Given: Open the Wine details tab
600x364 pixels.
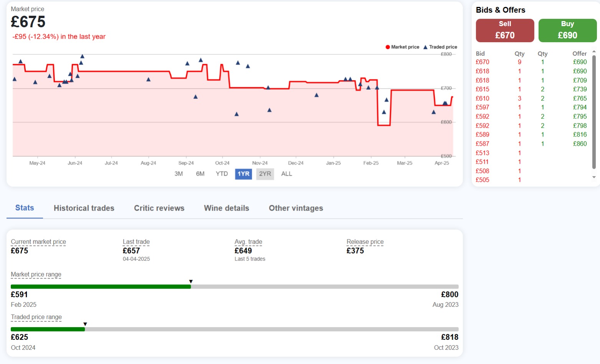Looking at the screenshot, I should (226, 208).
